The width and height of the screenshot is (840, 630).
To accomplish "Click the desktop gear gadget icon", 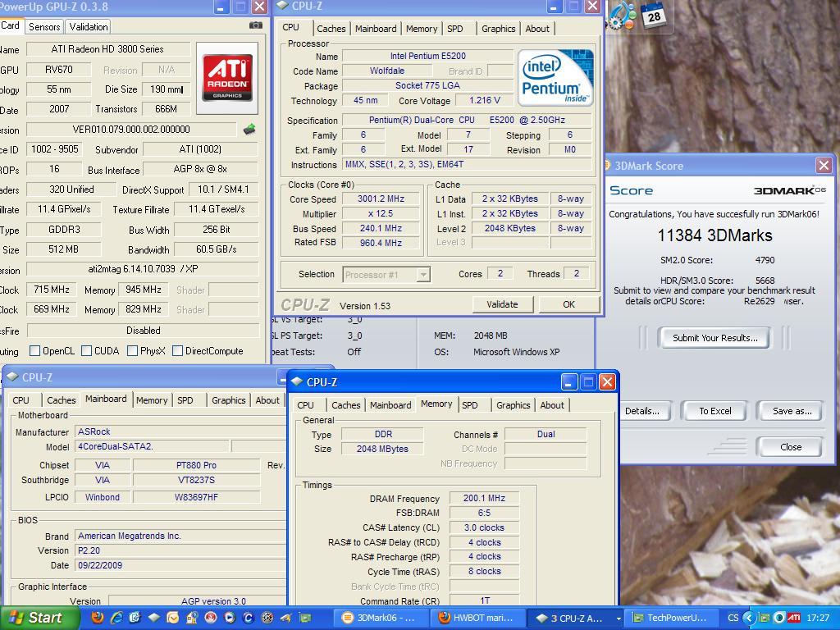I will point(623,16).
